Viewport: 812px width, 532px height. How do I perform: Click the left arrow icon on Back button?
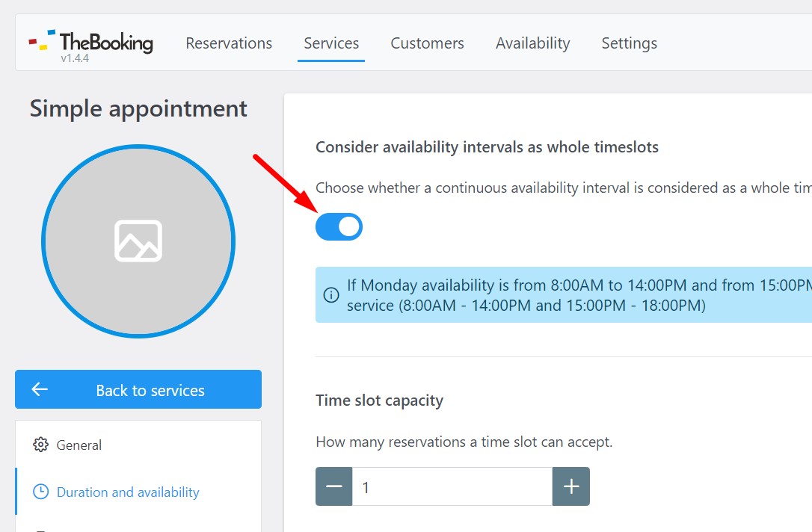[x=40, y=389]
